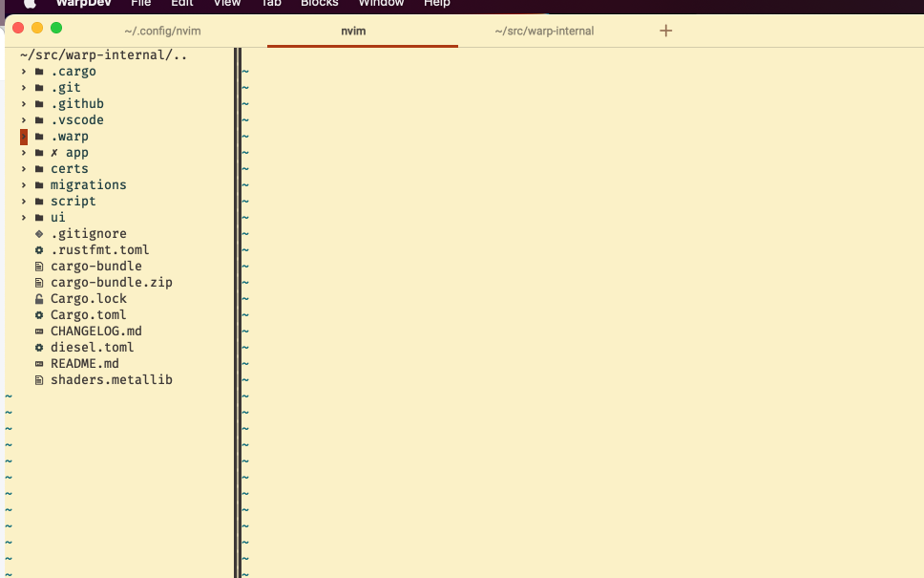Expand the .cargo folder
This screenshot has width=924, height=578.
point(23,71)
